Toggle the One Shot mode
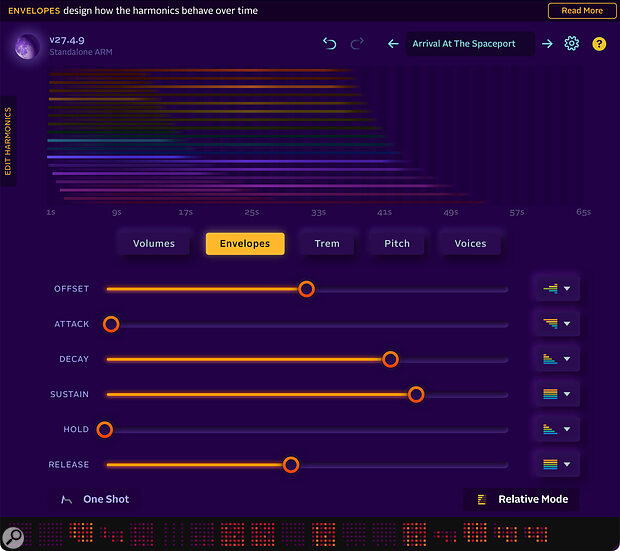620x551 pixels. click(95, 500)
